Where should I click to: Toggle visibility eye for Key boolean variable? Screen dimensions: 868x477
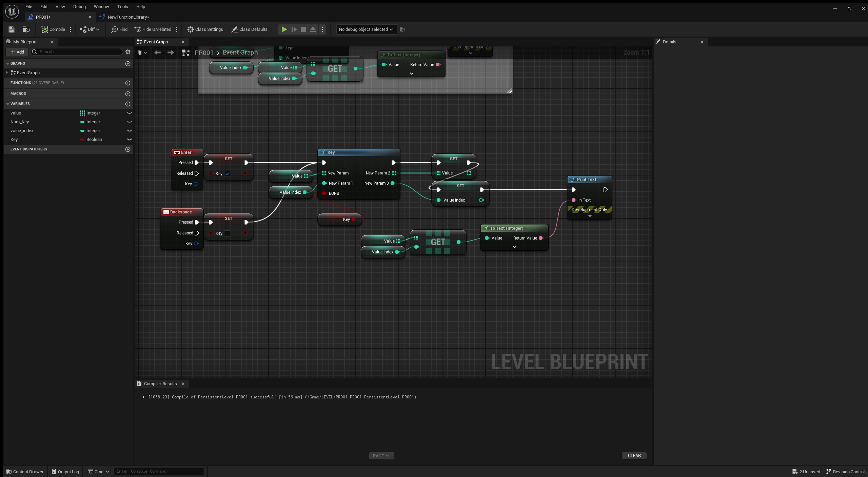click(x=129, y=140)
